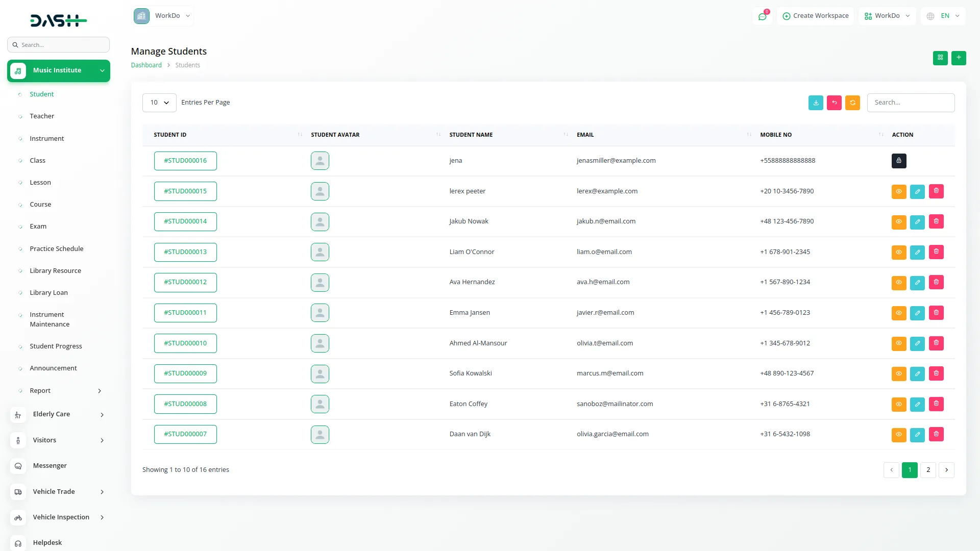Click the Dashboard breadcrumb link
The image size is (980, 551).
point(146,65)
